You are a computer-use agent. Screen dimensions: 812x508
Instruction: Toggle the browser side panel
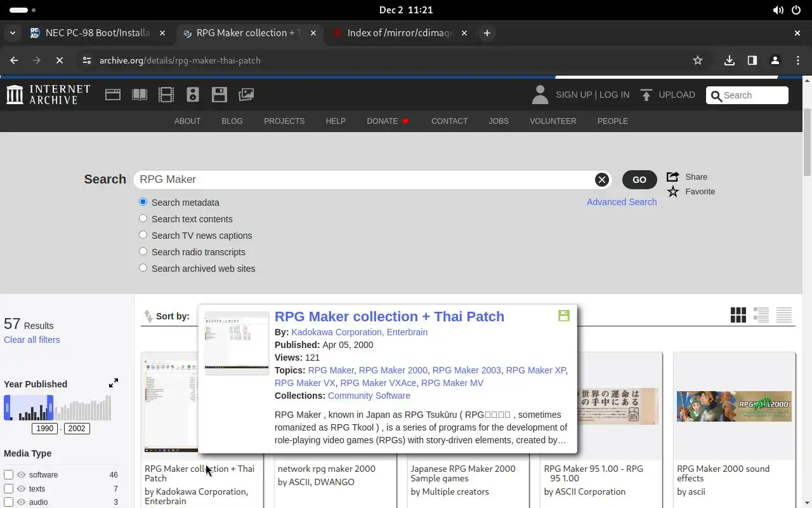coord(752,60)
